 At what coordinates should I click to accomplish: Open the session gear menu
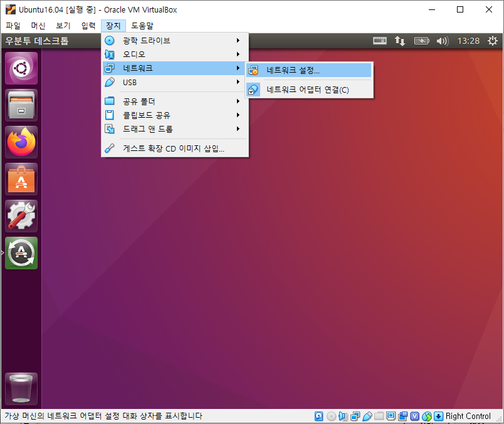click(493, 41)
